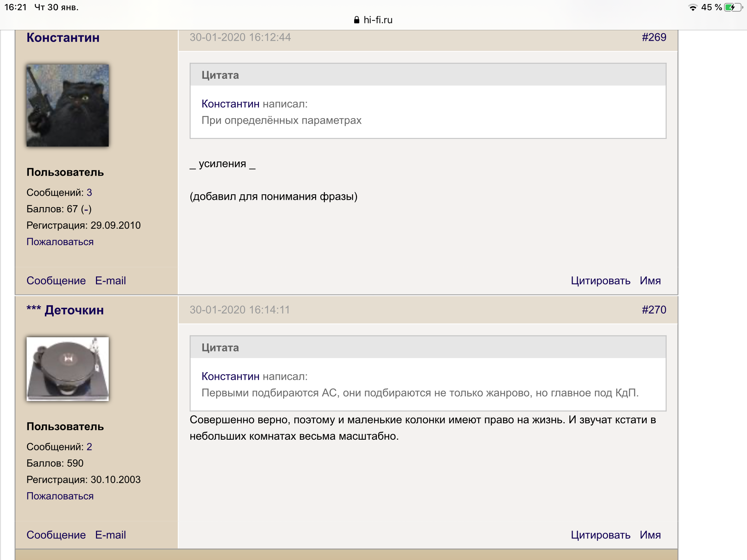This screenshot has width=747, height=560.
Task: Tap the lock icon beside hi-fi.ru
Action: click(357, 20)
